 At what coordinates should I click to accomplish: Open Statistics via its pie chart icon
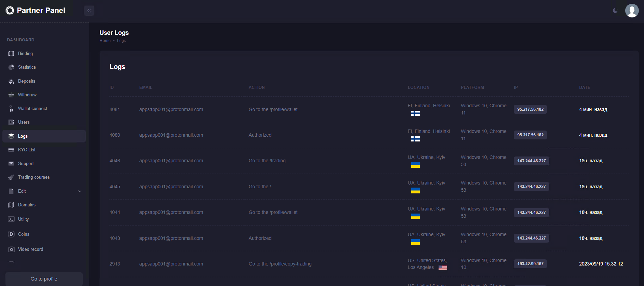point(11,67)
